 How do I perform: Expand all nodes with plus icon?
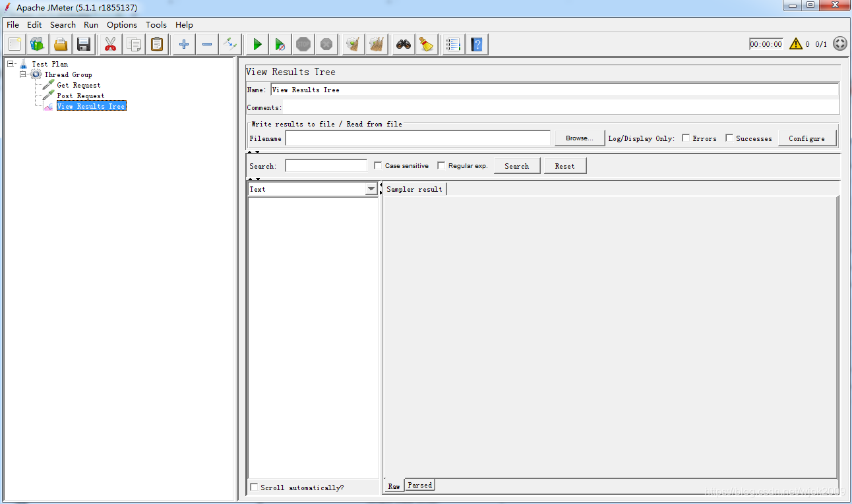point(184,44)
